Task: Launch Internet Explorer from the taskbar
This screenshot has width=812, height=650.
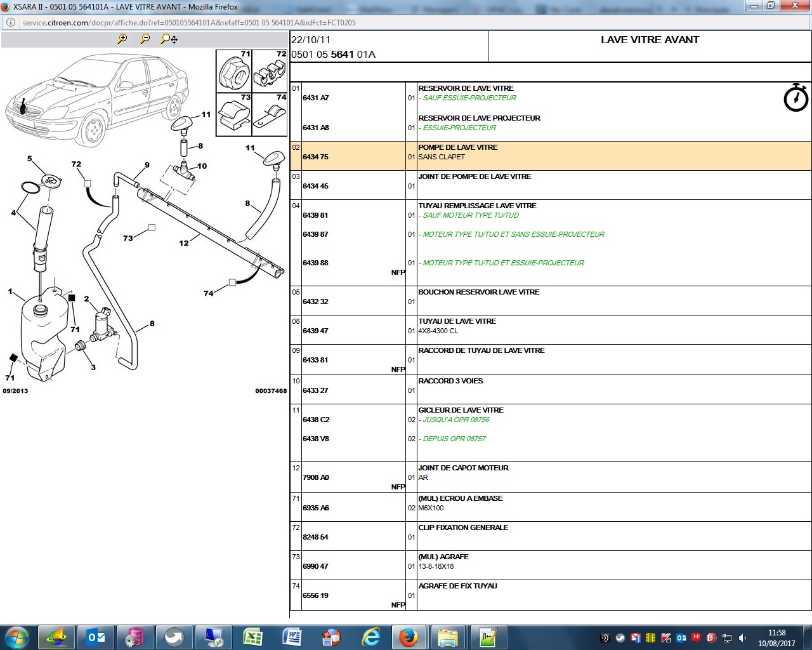Action: point(370,637)
